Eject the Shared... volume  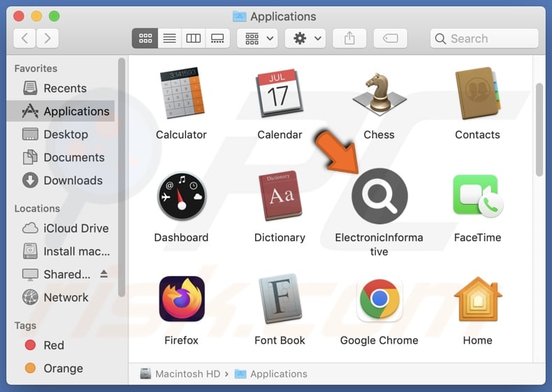tap(104, 274)
